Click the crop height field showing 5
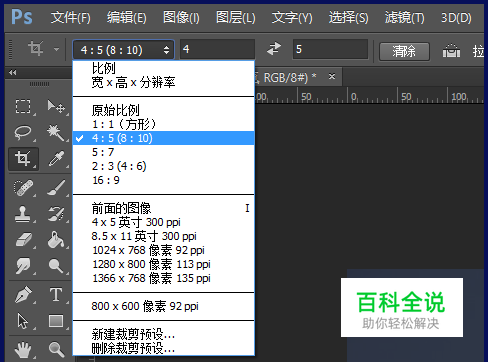Viewport: 488px width, 362px height. point(330,49)
